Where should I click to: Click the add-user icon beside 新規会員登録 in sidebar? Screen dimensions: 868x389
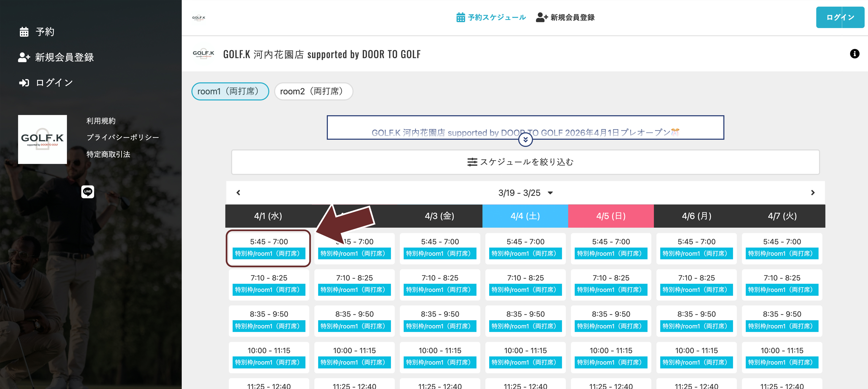point(24,57)
